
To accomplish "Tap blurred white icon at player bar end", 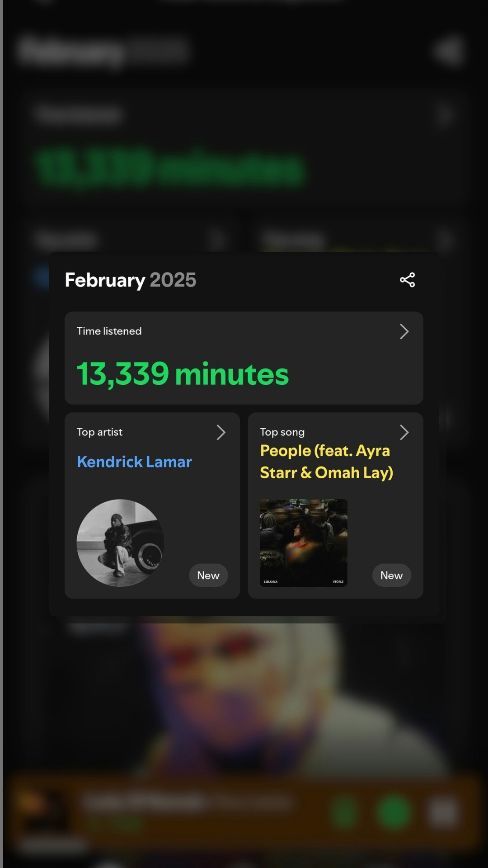I will [x=443, y=812].
